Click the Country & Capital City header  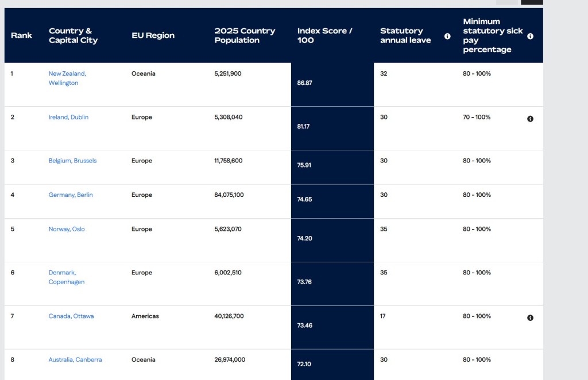pos(73,36)
